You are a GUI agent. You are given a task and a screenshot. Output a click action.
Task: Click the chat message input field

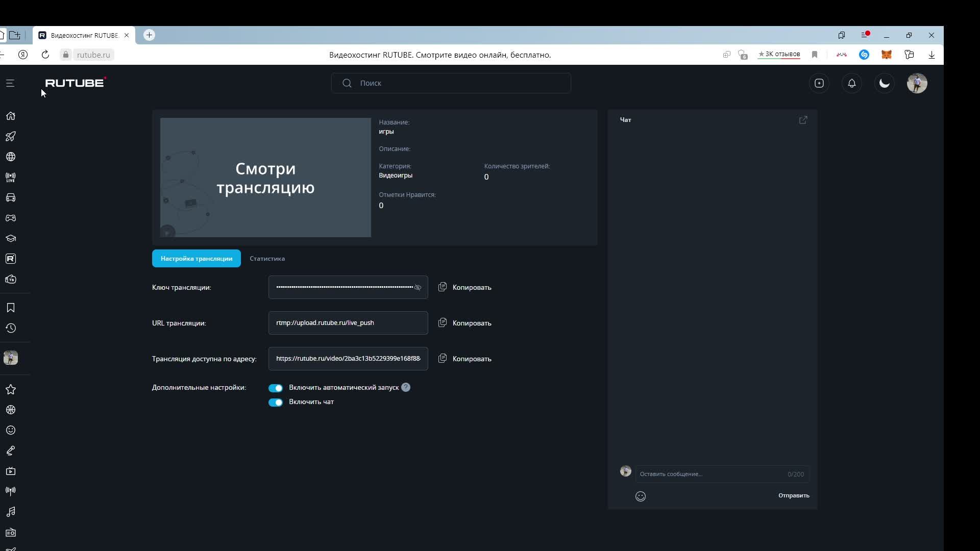click(x=709, y=474)
